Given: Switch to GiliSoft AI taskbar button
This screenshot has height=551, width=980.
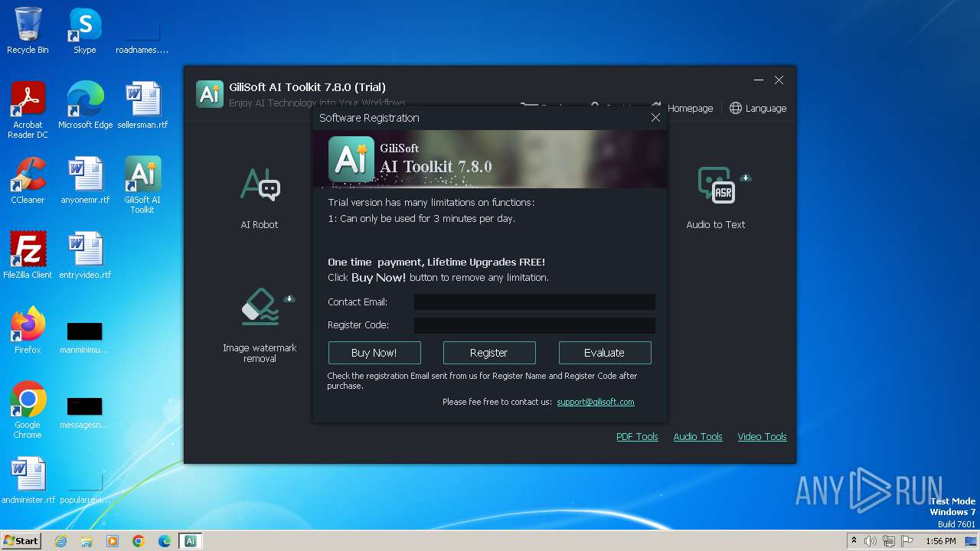Looking at the screenshot, I should pos(191,541).
